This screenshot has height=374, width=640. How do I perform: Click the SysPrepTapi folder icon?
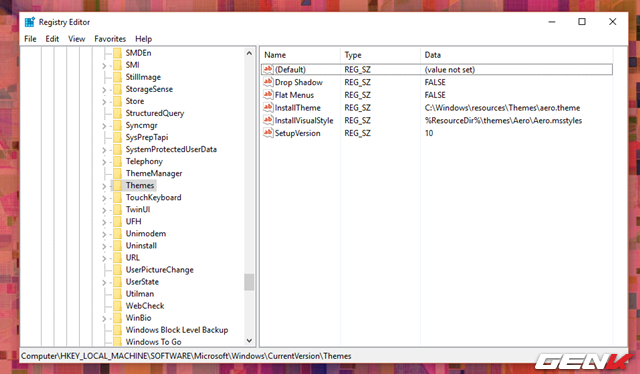pyautogui.click(x=117, y=137)
